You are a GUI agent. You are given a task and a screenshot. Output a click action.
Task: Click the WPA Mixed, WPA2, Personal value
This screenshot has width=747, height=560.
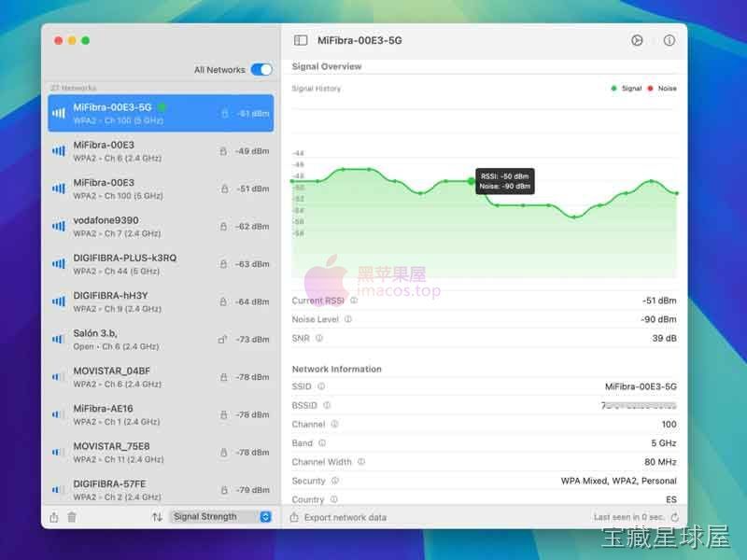pyautogui.click(x=618, y=481)
